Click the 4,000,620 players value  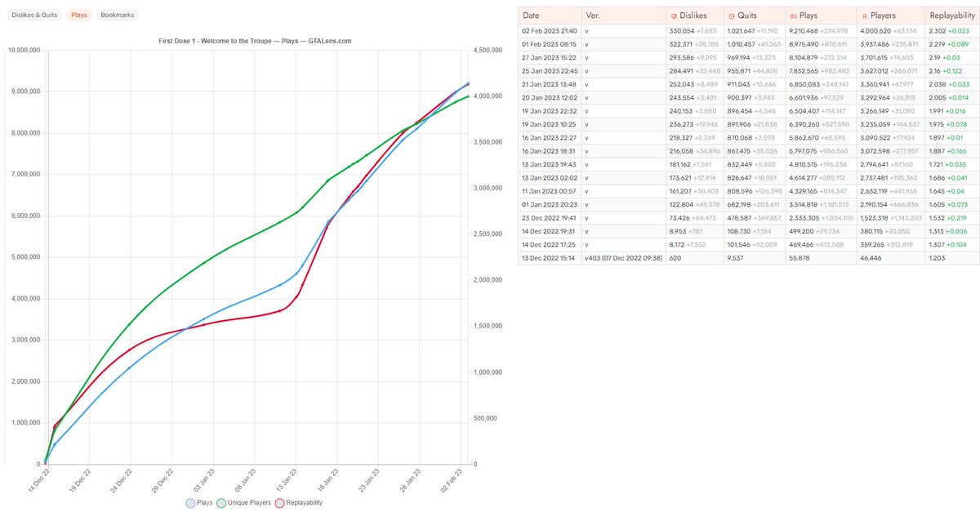coord(876,30)
